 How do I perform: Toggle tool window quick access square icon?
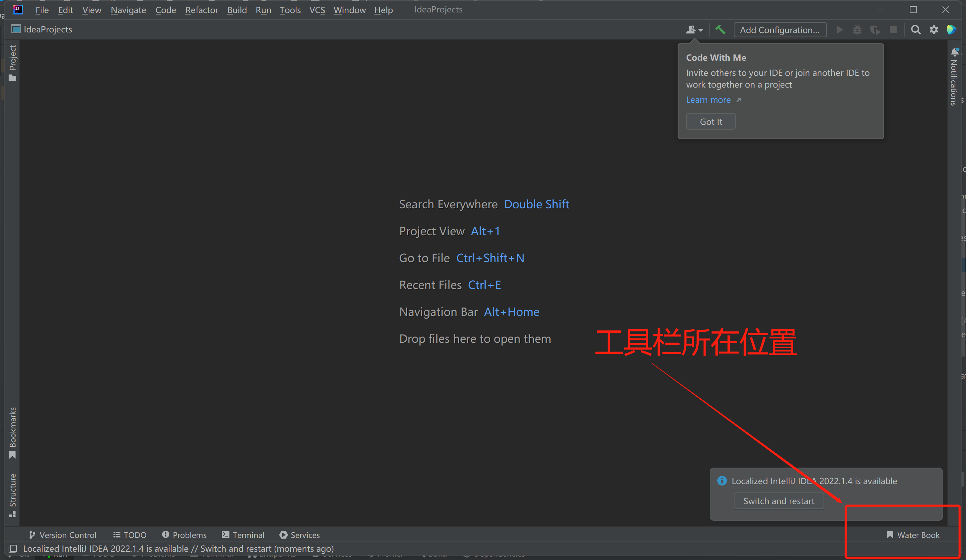coord(13,549)
